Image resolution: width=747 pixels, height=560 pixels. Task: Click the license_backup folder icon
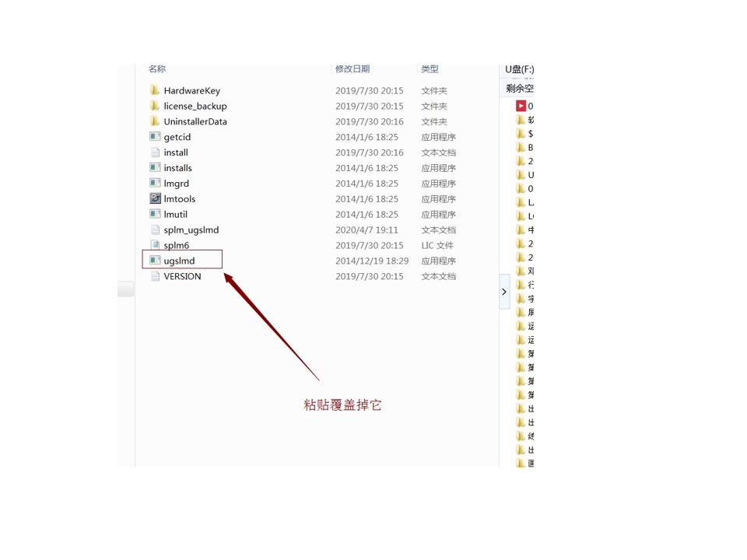pos(154,105)
